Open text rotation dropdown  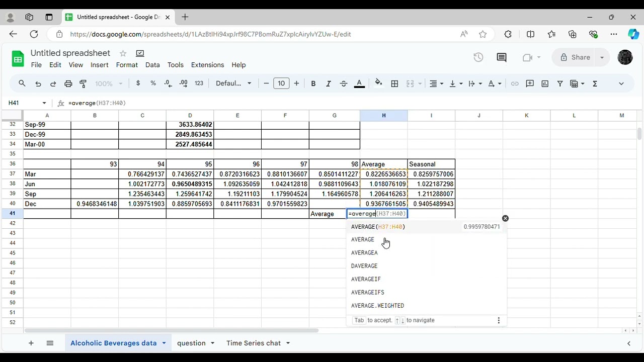click(495, 83)
